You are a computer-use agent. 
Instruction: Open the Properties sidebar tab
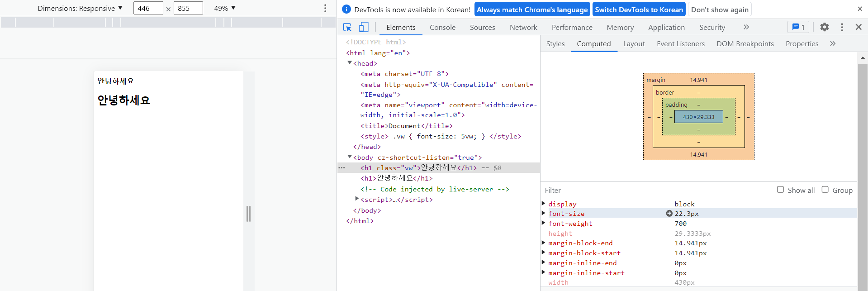click(x=802, y=44)
